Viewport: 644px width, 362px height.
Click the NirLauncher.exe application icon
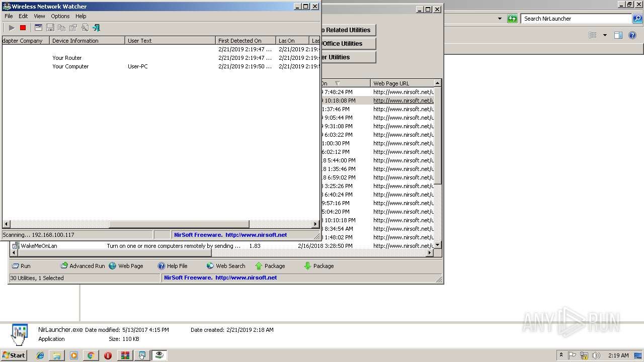click(19, 334)
